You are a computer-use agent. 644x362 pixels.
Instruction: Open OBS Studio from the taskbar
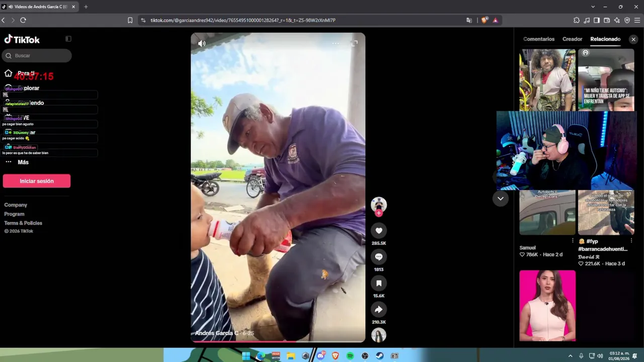click(365, 356)
